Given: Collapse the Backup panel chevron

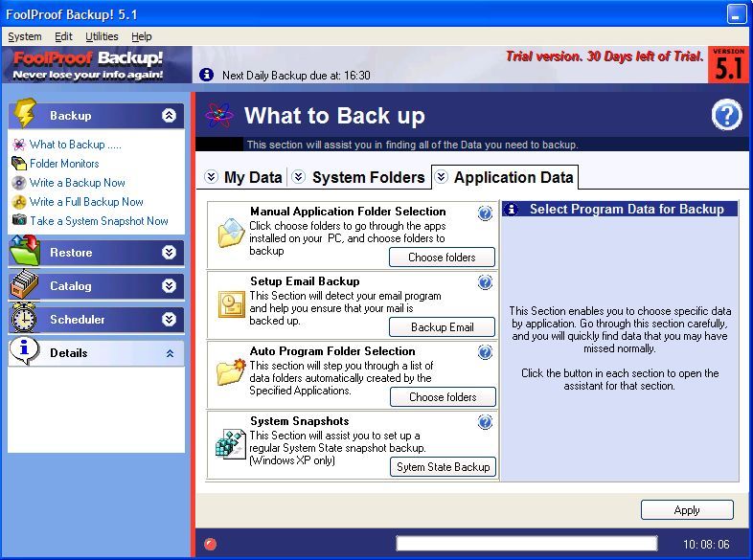Looking at the screenshot, I should (169, 115).
